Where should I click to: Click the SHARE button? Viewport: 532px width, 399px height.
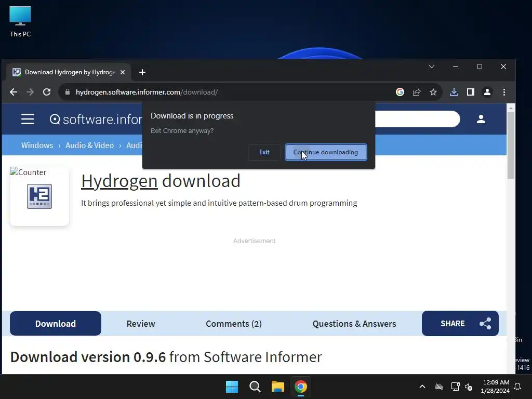click(x=460, y=323)
